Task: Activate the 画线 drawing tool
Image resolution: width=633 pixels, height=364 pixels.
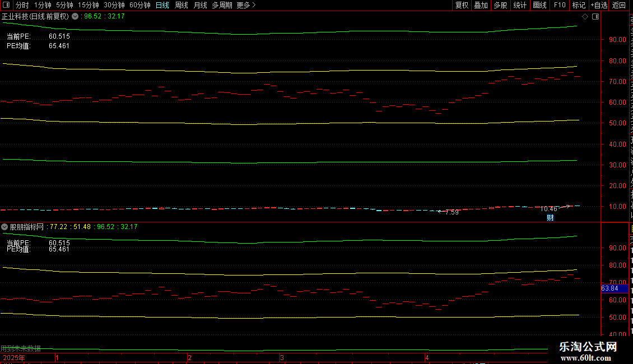Action: click(539, 5)
